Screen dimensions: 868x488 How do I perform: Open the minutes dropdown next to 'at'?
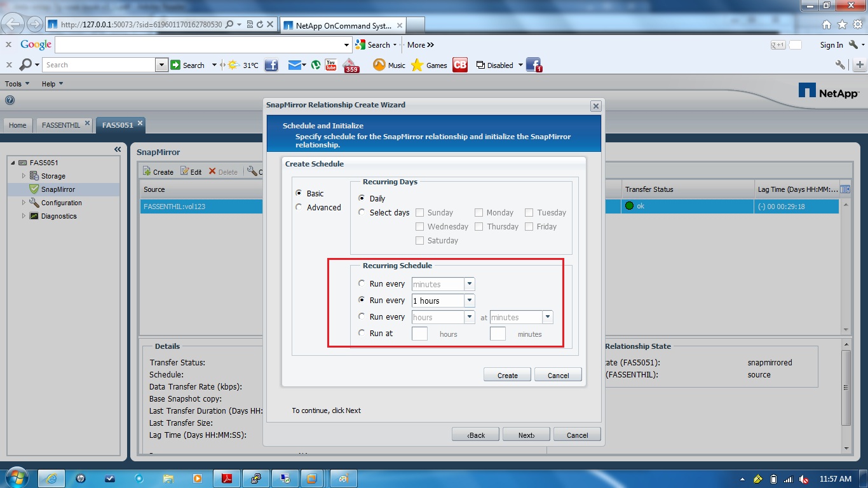coord(546,316)
